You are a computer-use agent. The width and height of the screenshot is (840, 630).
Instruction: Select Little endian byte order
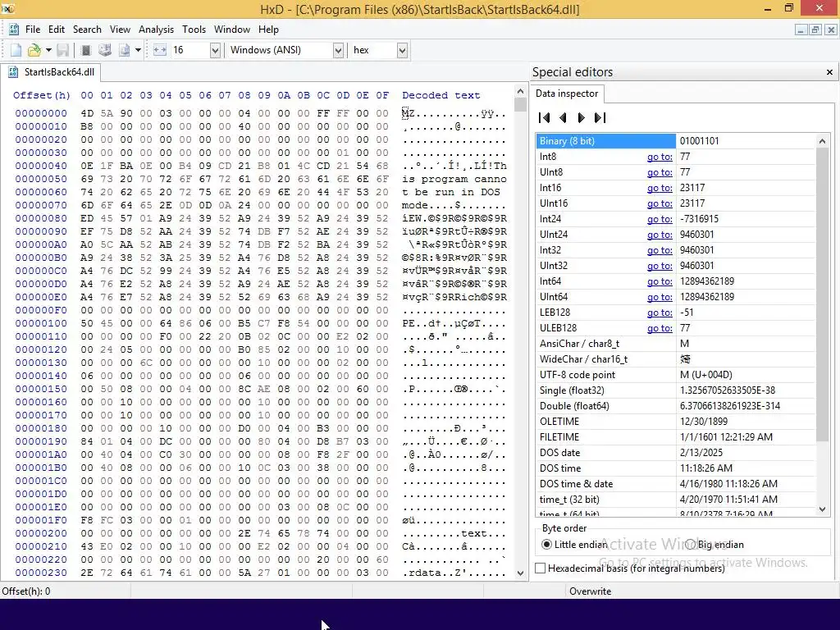[575, 545]
